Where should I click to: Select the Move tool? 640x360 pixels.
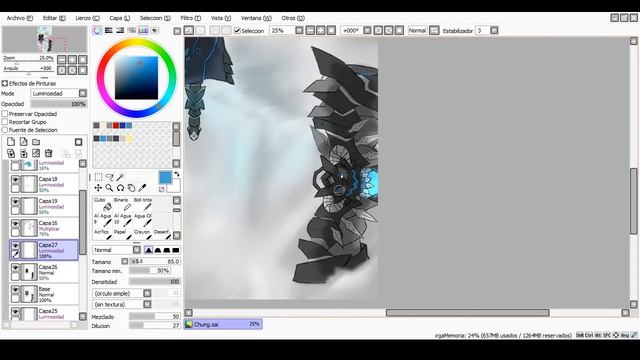(x=98, y=188)
